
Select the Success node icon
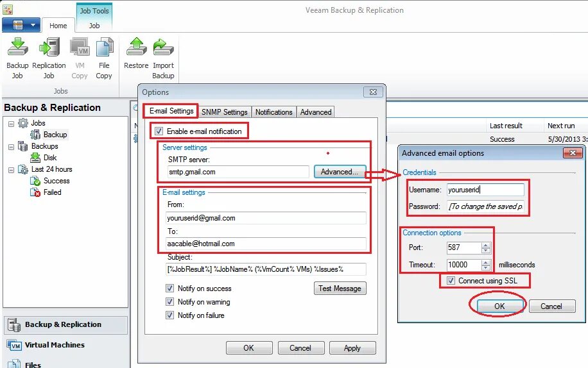(x=35, y=181)
